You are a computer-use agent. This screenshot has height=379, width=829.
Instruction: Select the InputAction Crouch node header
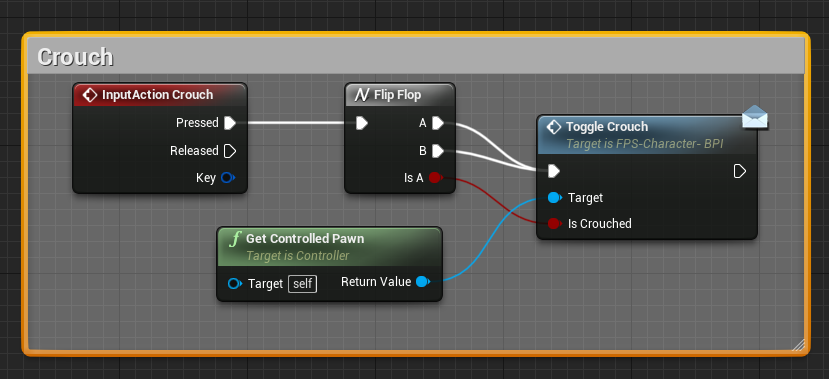click(160, 95)
